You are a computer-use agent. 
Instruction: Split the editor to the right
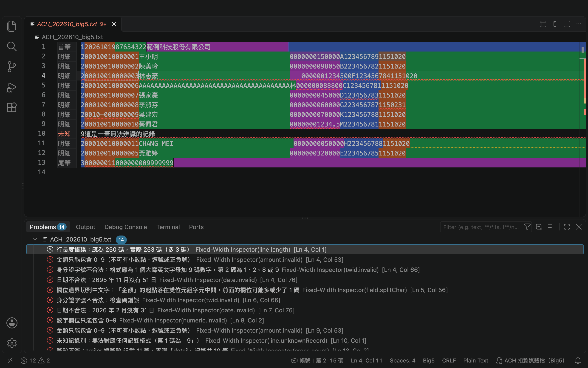point(567,24)
